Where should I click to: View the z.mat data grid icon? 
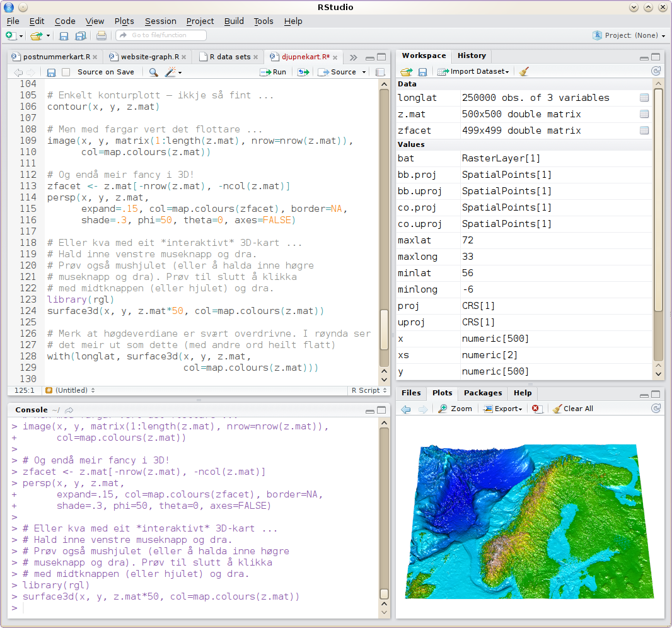pyautogui.click(x=644, y=114)
